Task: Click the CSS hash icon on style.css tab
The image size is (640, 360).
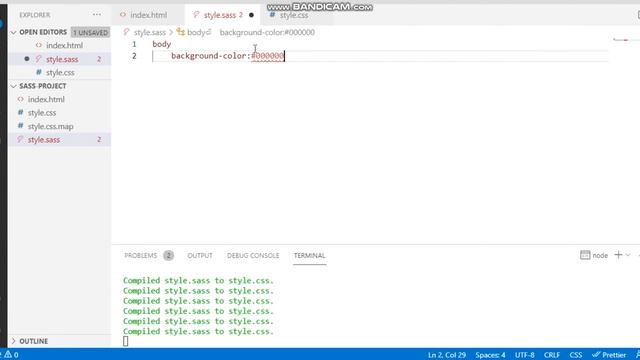Action: coord(272,15)
